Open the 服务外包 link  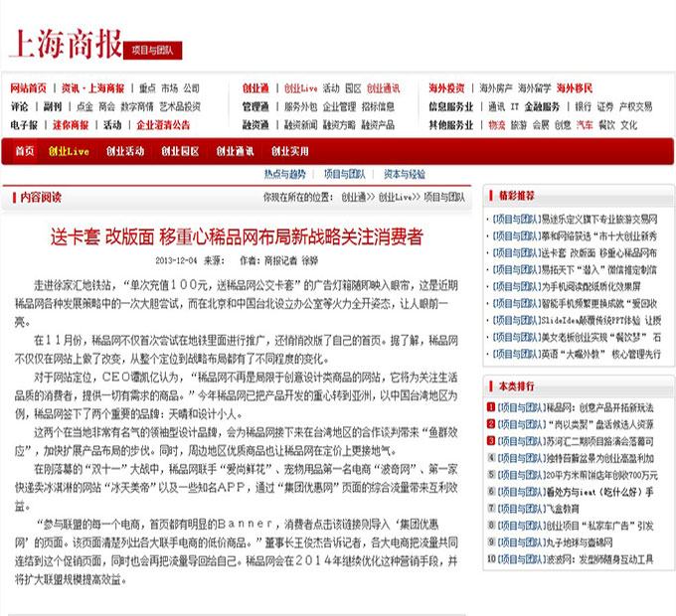coord(300,107)
